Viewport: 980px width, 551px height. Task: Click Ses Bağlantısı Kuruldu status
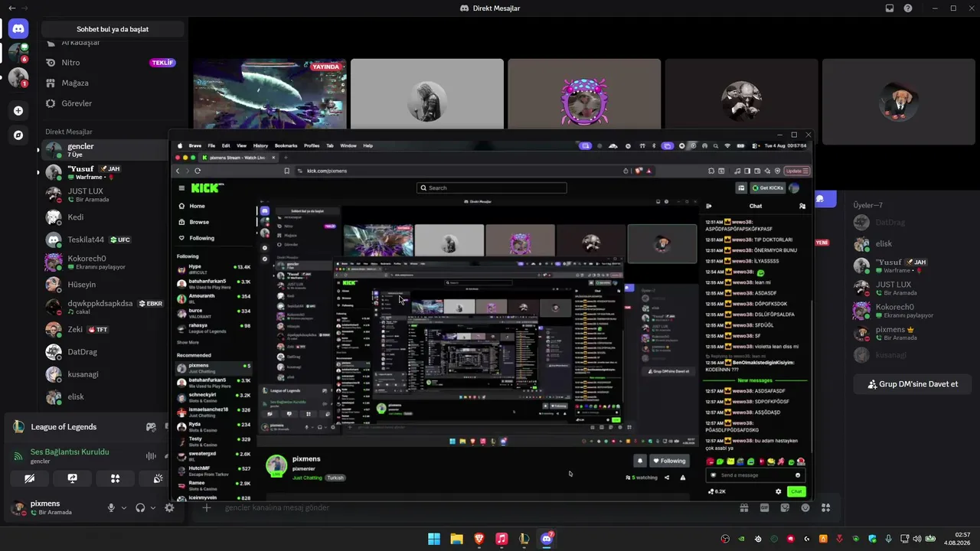coord(70,452)
